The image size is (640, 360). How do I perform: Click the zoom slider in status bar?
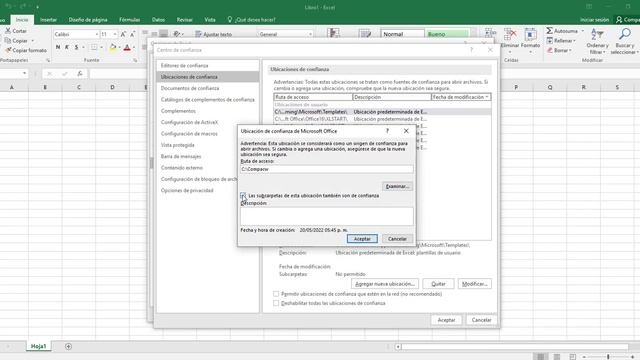pos(608,357)
